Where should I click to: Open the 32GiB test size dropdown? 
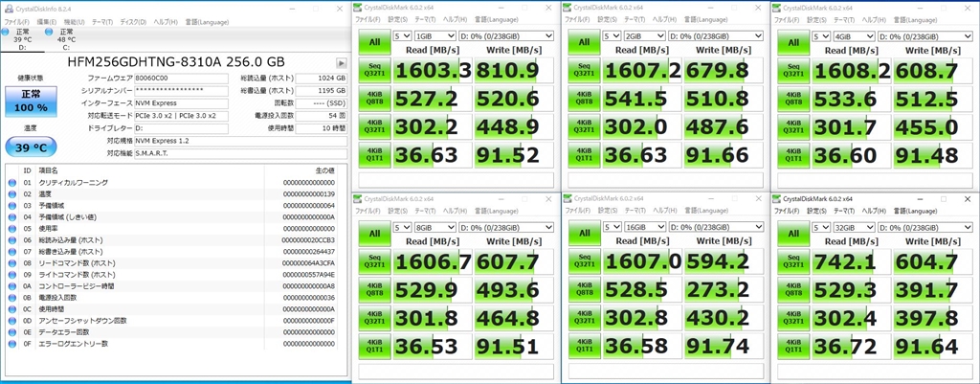[855, 228]
